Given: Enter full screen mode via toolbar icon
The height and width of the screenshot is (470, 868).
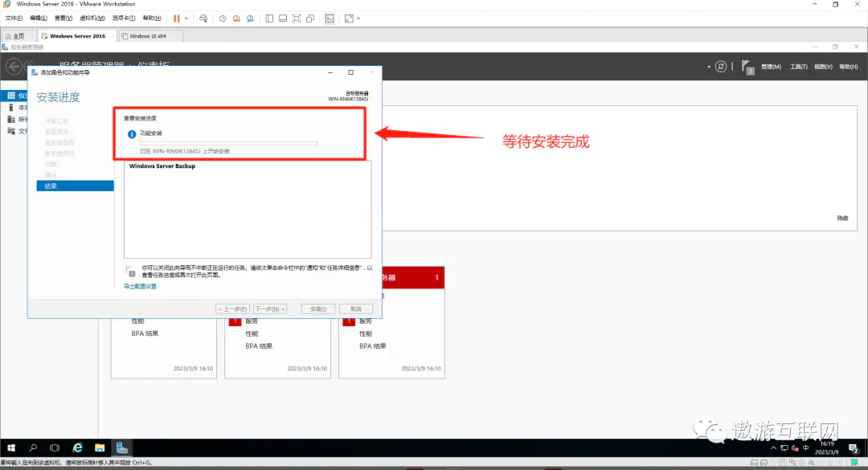Looking at the screenshot, I should pyautogui.click(x=297, y=18).
